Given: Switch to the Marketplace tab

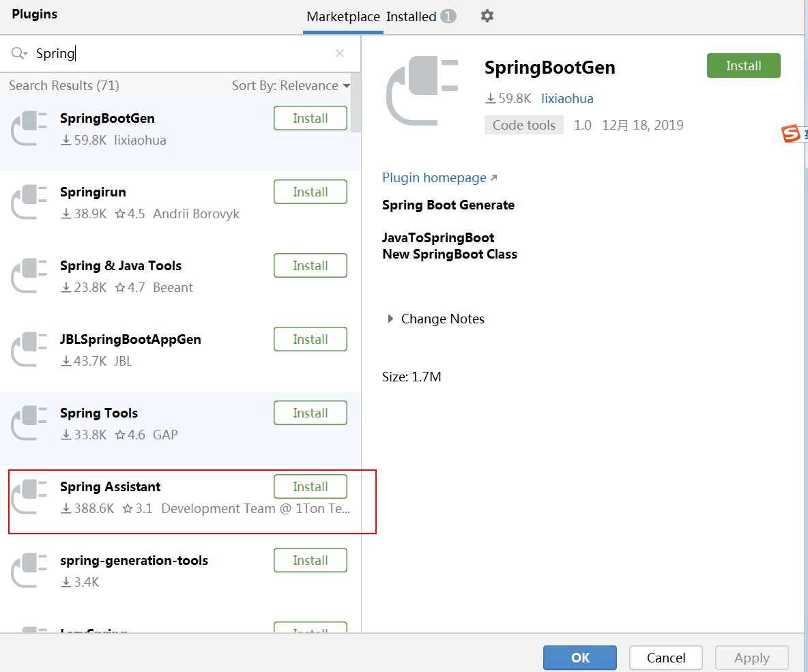Looking at the screenshot, I should [x=343, y=16].
